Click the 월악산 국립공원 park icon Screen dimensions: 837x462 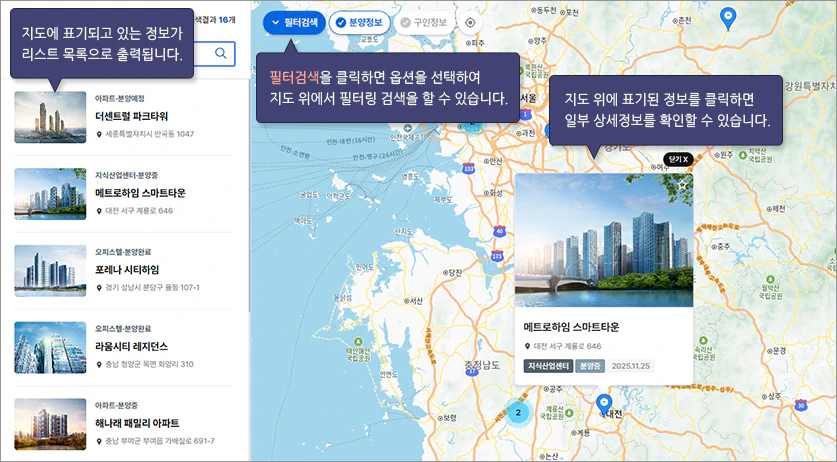[770, 279]
